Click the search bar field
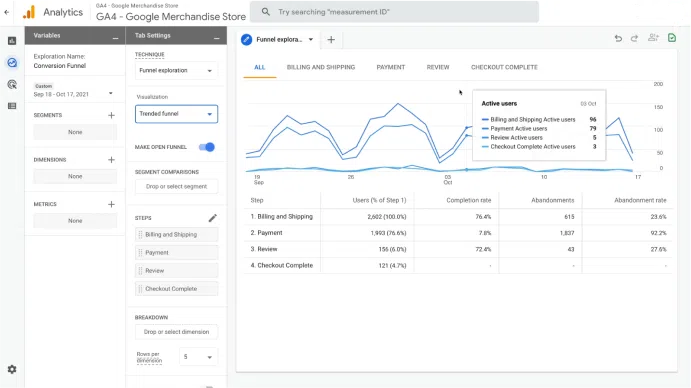 [x=394, y=12]
